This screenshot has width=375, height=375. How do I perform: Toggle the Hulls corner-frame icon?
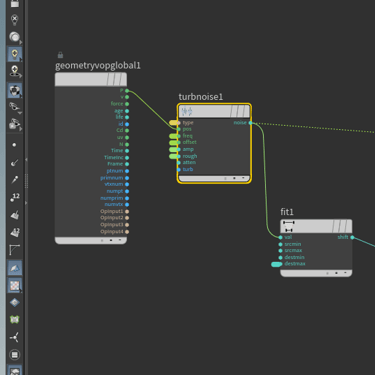coord(14,249)
